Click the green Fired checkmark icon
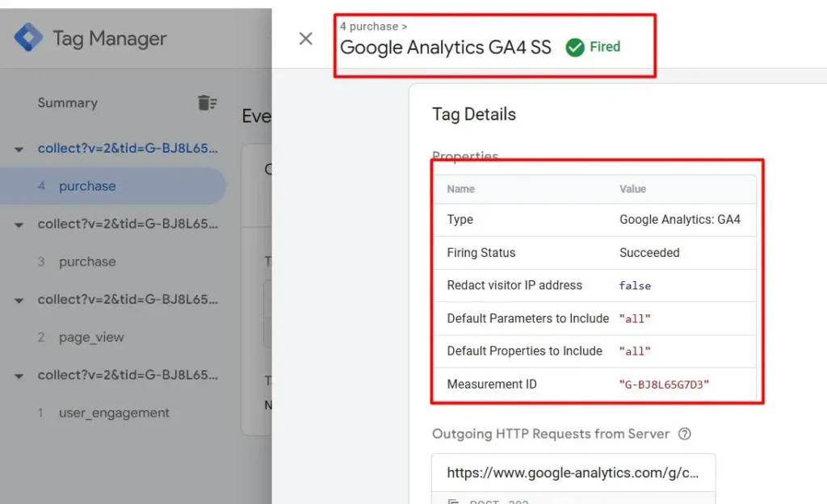The height and width of the screenshot is (504, 827). (575, 48)
